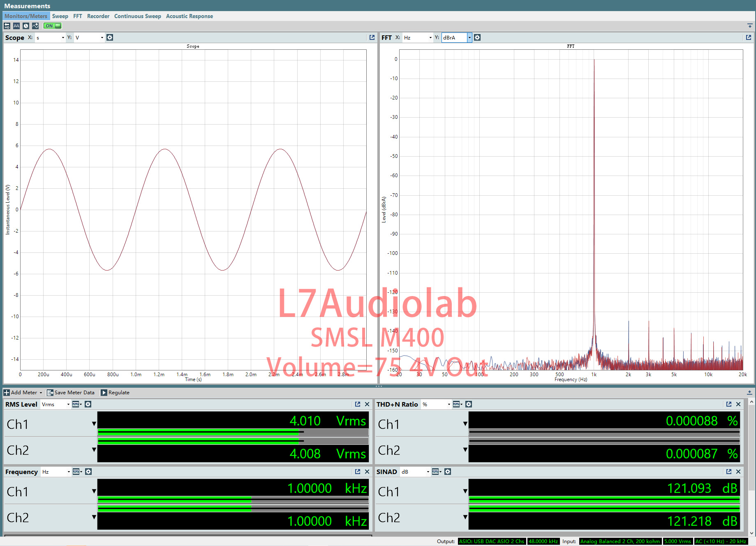Open RMS Level display type icon
Viewport: 756px width, 546px height.
[77, 404]
